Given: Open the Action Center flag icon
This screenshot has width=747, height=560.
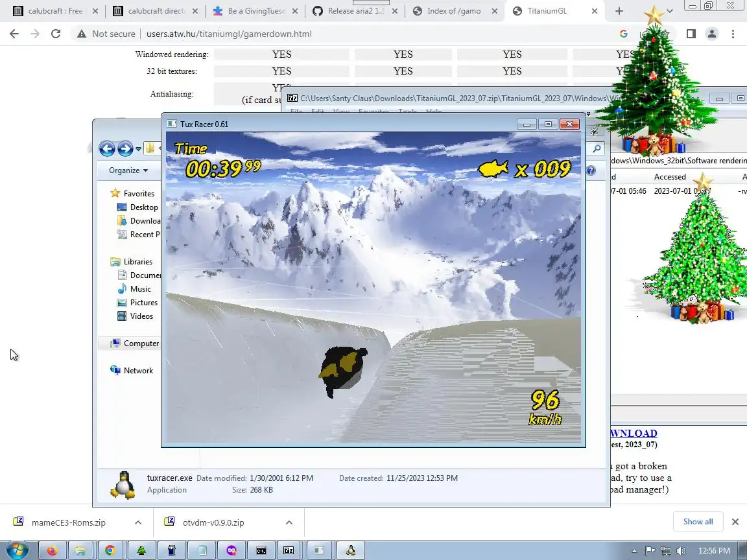Looking at the screenshot, I should 650,551.
